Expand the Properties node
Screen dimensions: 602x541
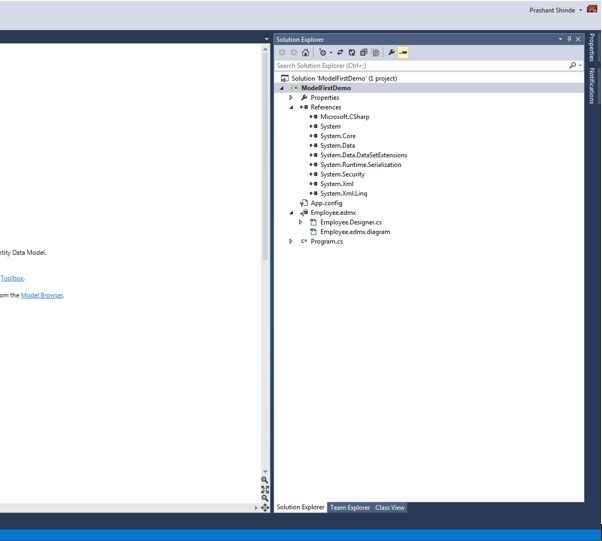(x=291, y=98)
